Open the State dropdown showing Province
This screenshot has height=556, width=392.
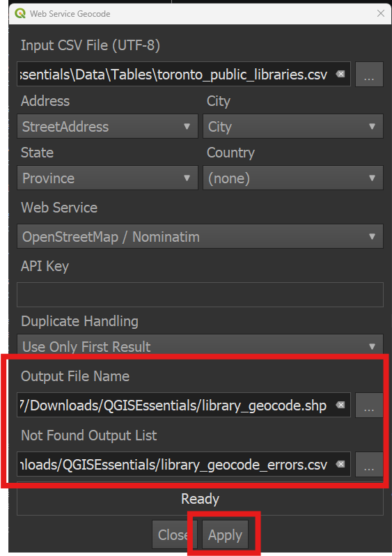coord(107,178)
